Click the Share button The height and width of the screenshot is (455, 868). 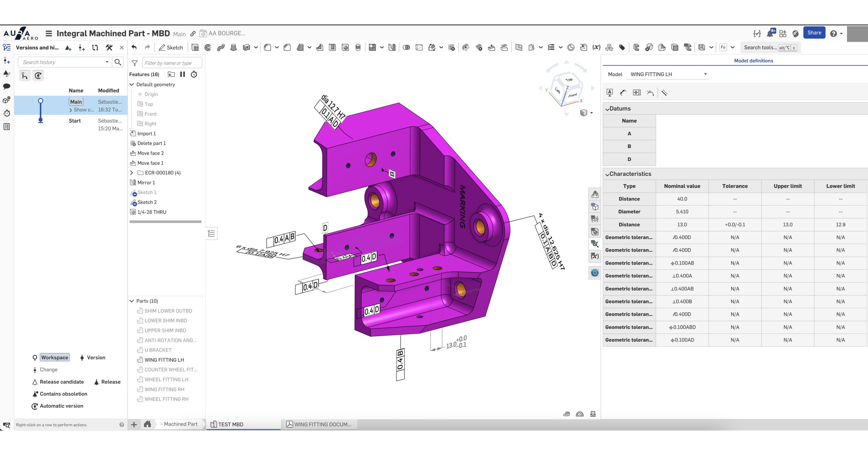coord(814,33)
